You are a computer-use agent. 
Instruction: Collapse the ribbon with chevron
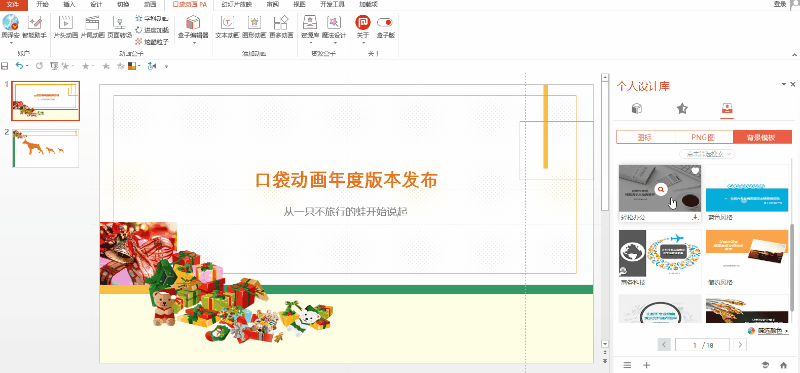coord(794,54)
